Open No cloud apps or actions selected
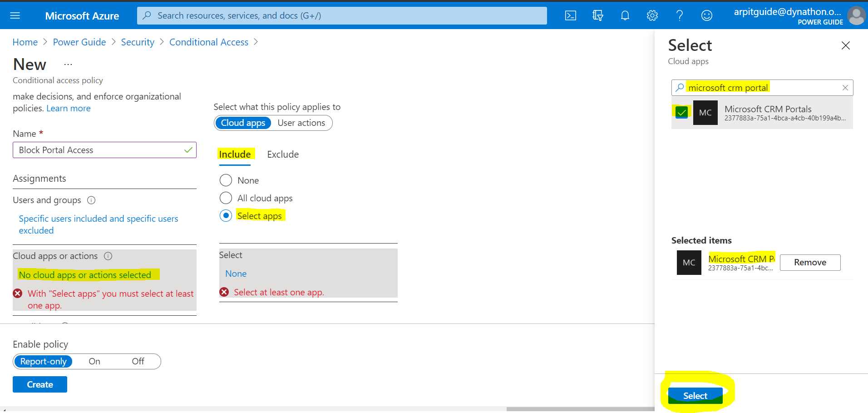 tap(85, 275)
